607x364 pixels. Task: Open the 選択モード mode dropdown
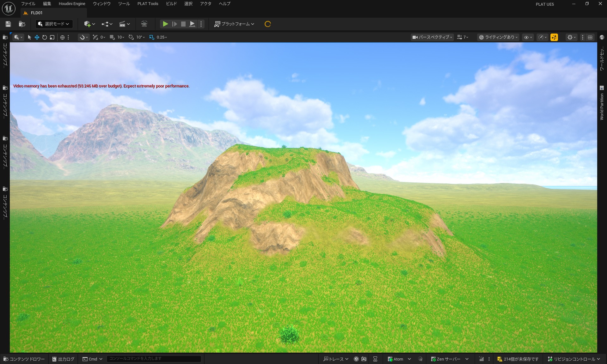tap(54, 24)
